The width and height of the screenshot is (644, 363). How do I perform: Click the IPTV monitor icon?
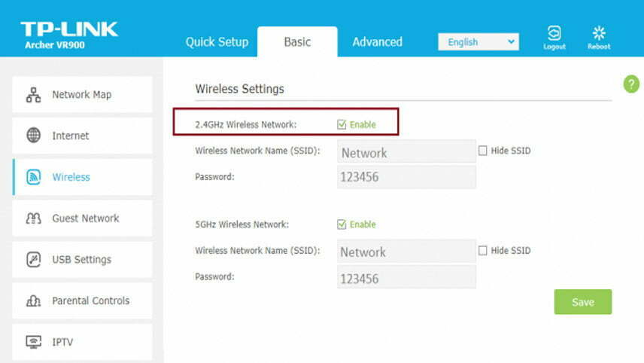[x=33, y=342]
